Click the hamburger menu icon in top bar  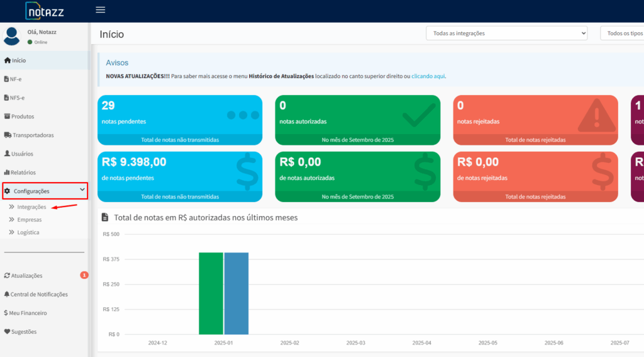click(x=100, y=10)
